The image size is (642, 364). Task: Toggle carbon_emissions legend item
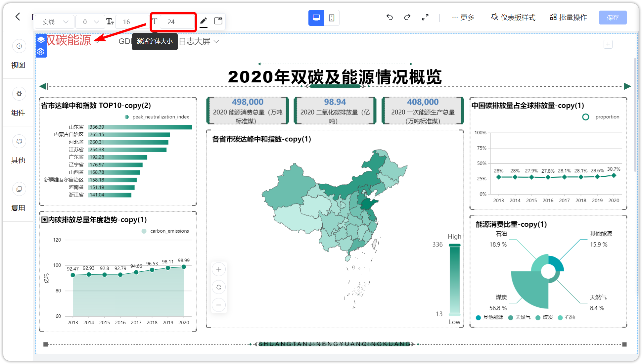point(165,231)
